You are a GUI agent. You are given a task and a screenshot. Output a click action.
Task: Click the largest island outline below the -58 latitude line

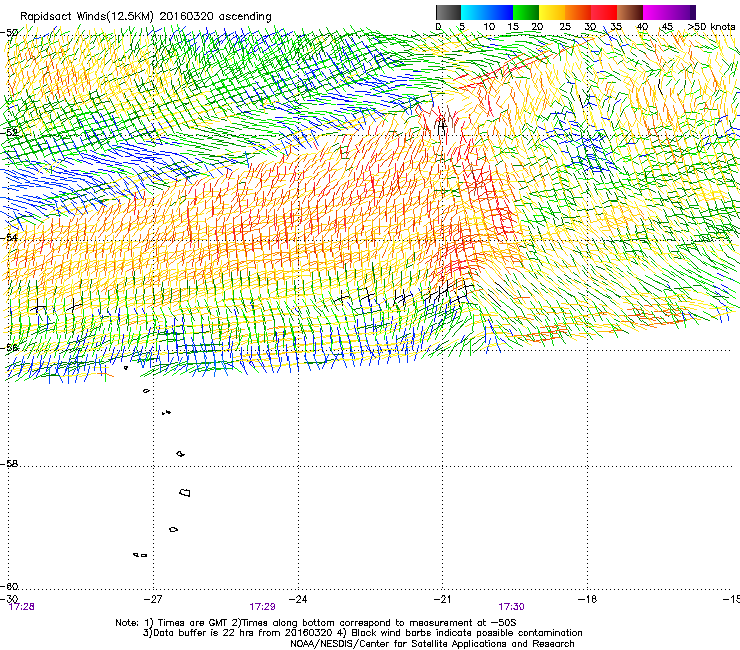tap(185, 492)
